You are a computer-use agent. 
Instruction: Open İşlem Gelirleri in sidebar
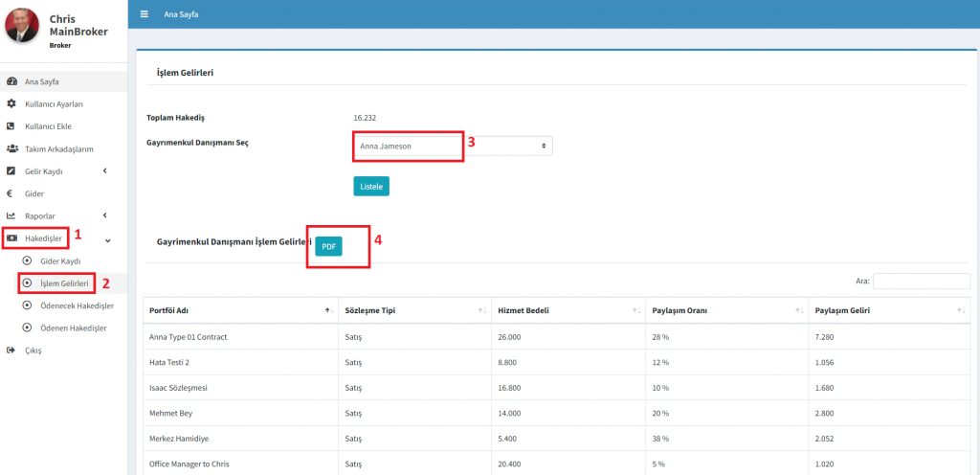tap(64, 283)
